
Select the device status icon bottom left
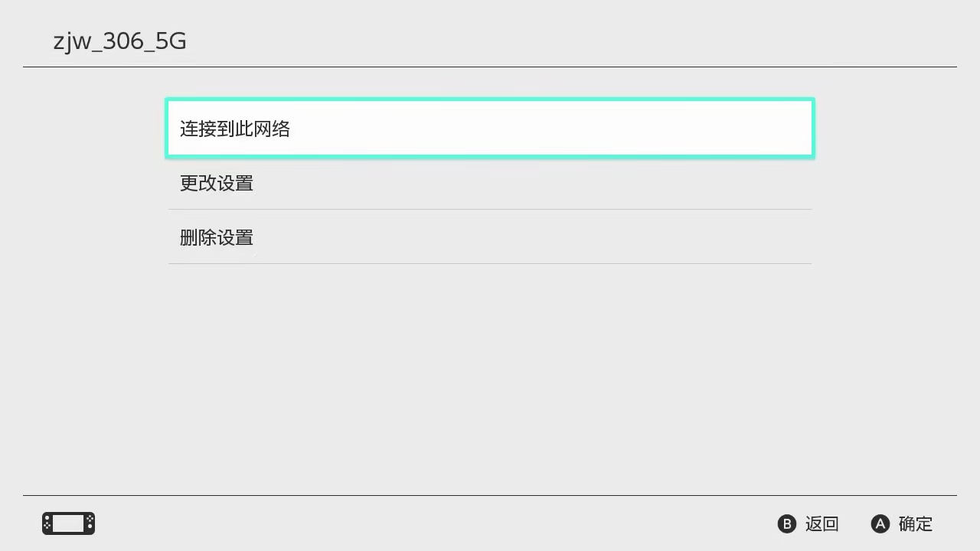(x=68, y=523)
